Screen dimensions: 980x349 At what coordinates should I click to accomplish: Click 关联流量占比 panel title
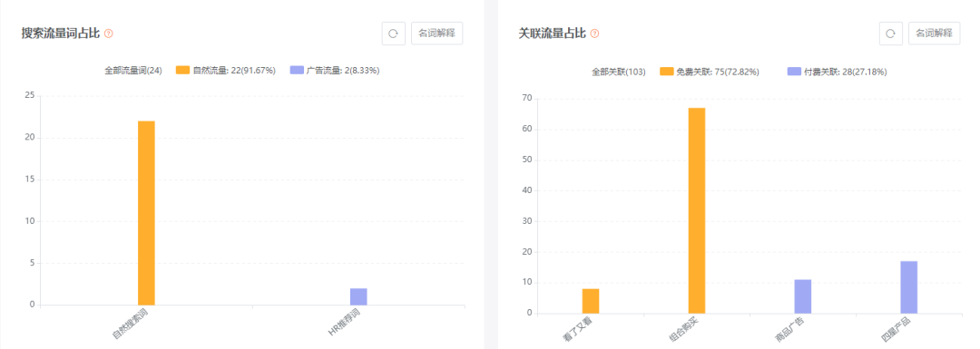(553, 34)
